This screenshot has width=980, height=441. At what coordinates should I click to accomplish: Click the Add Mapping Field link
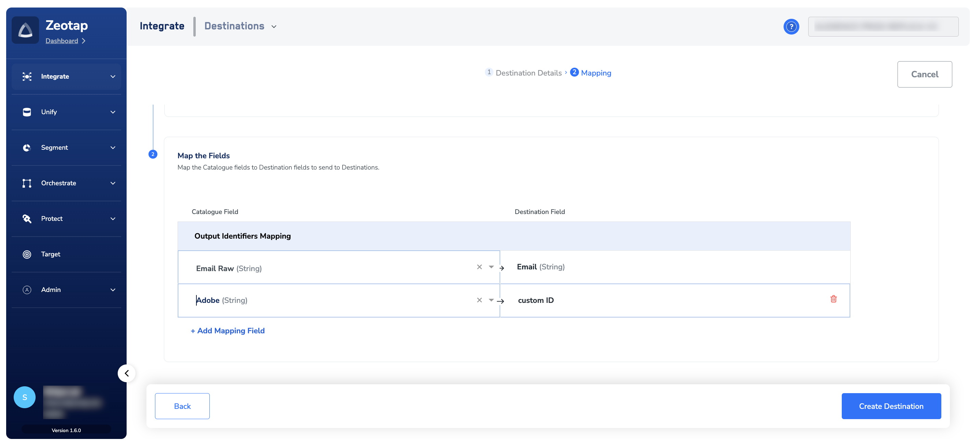click(228, 331)
